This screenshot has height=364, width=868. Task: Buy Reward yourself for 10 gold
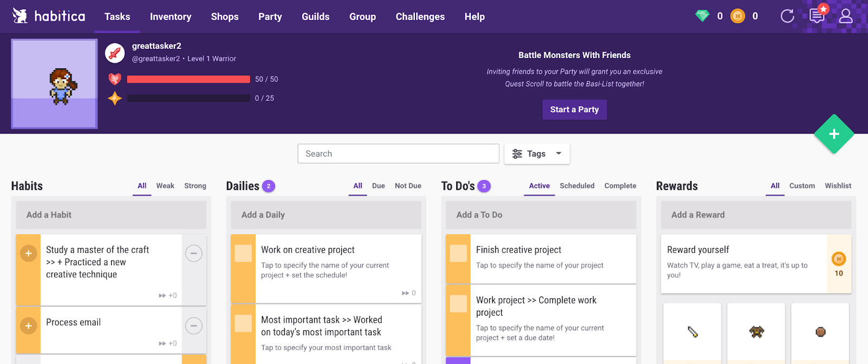pos(839,264)
